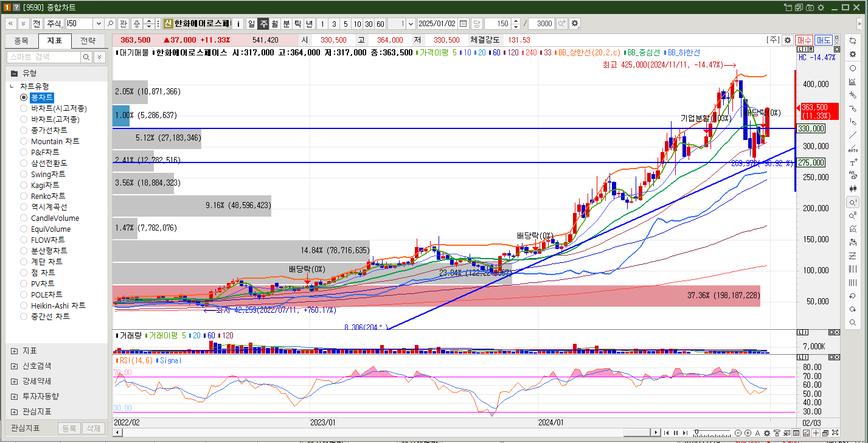Click the stock code search magnifier icon
The height and width of the screenshot is (443, 868).
click(111, 24)
